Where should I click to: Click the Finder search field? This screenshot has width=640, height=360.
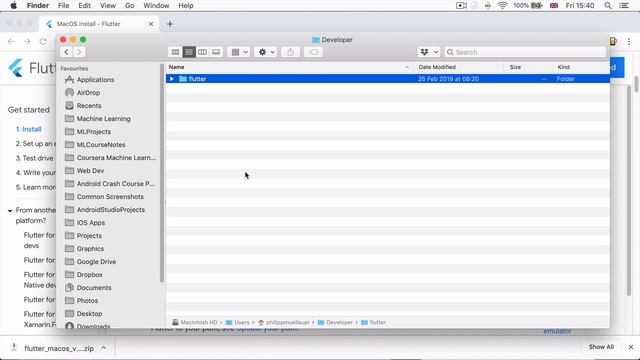525,52
